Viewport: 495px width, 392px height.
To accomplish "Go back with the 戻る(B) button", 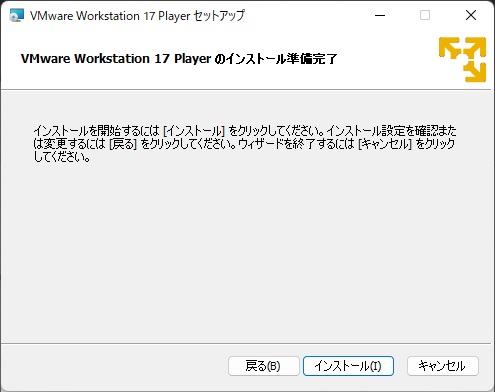I will coord(264,366).
